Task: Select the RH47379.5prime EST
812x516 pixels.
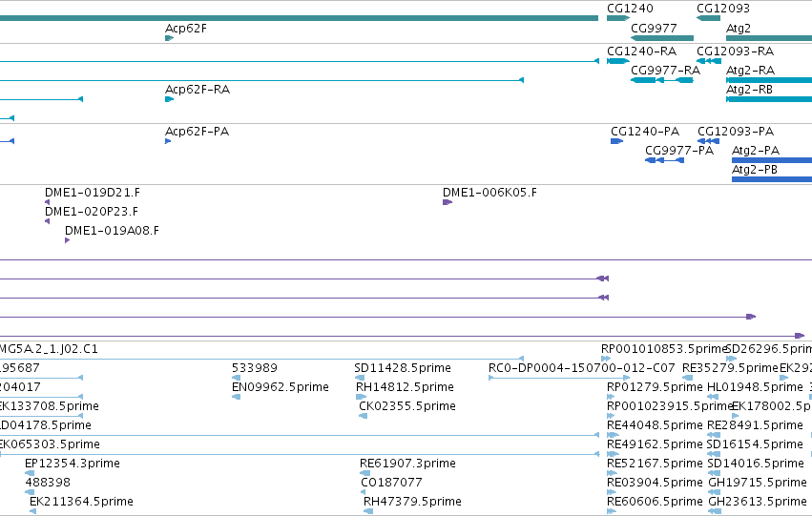Action: [368, 511]
